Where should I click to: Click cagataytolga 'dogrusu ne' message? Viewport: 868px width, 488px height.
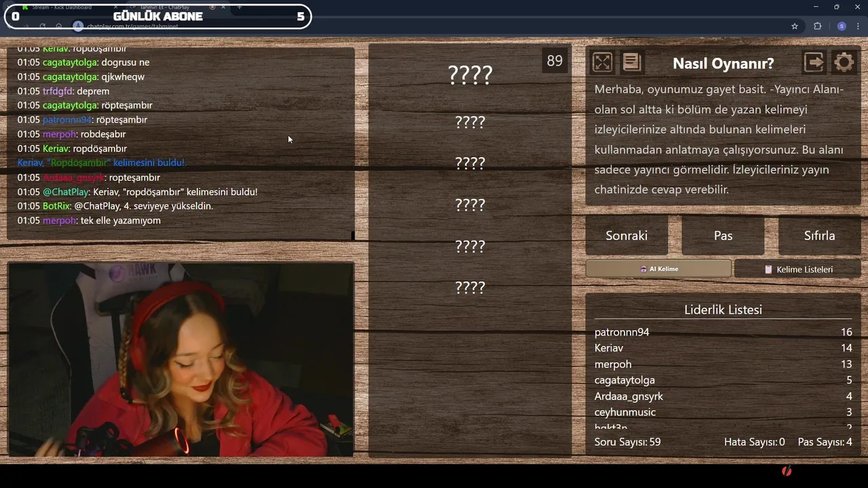83,62
